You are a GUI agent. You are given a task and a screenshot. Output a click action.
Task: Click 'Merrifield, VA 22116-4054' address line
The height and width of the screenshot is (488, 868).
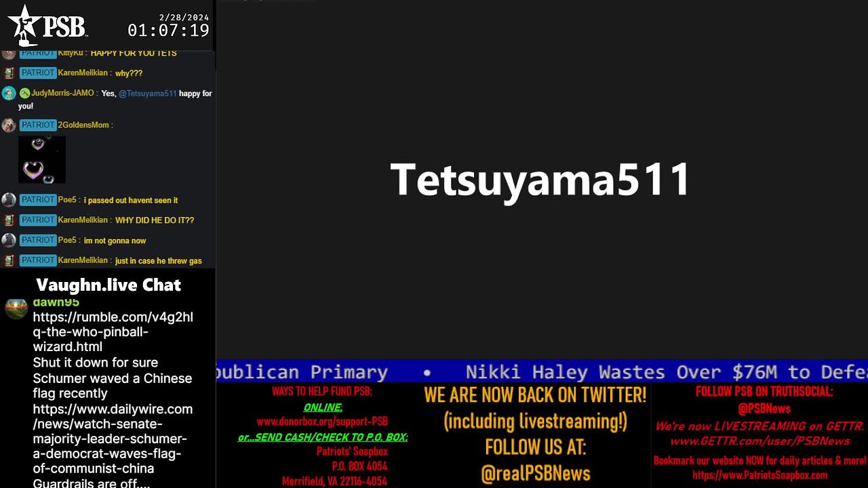(335, 482)
